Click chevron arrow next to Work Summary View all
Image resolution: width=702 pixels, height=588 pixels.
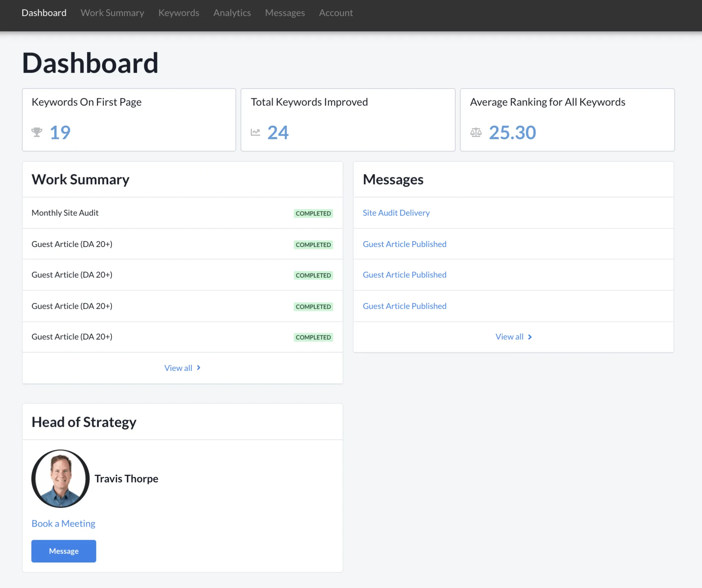point(199,368)
